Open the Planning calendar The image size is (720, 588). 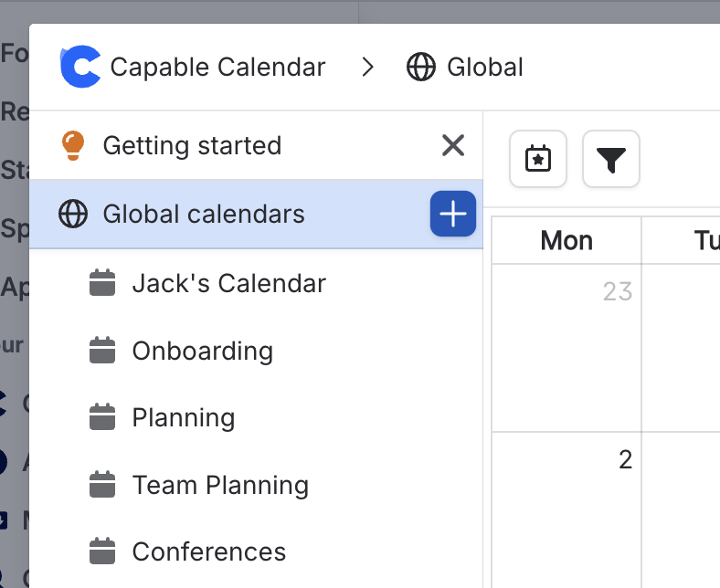[x=183, y=418]
